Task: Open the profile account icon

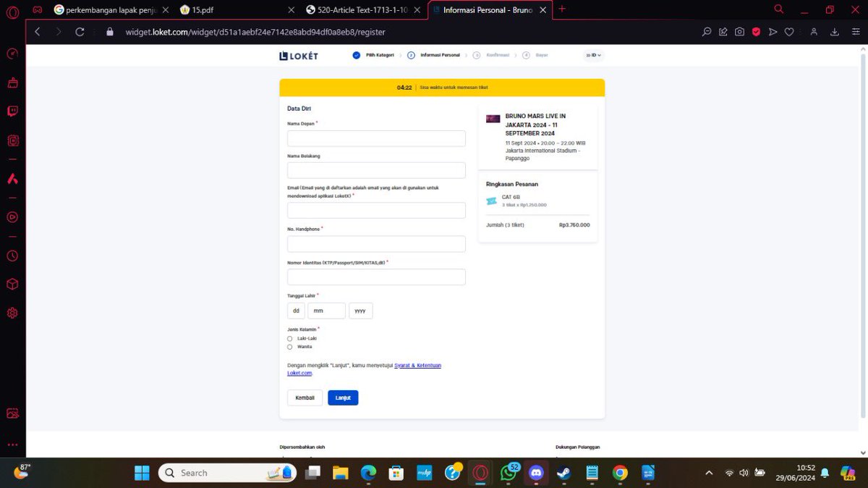Action: (x=814, y=32)
